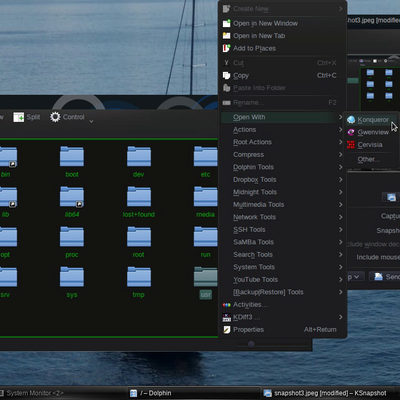Click the proc folder icon
This screenshot has height=400, width=400.
[x=72, y=236]
